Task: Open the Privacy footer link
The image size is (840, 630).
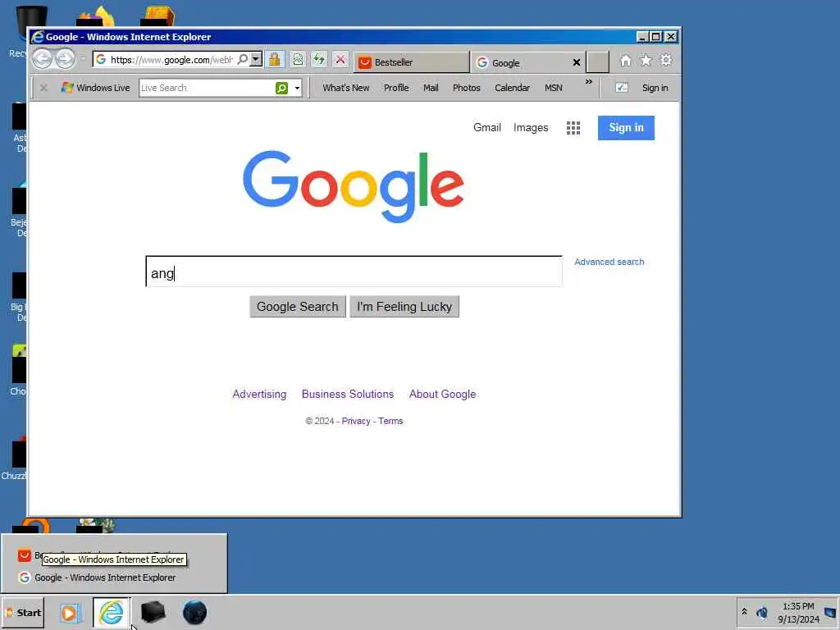Action: click(356, 421)
